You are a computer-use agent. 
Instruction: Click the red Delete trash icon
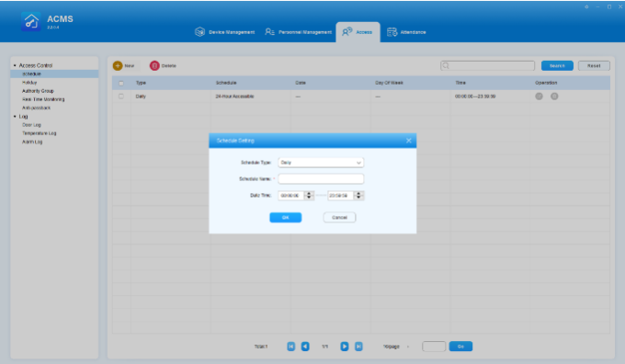pos(154,65)
